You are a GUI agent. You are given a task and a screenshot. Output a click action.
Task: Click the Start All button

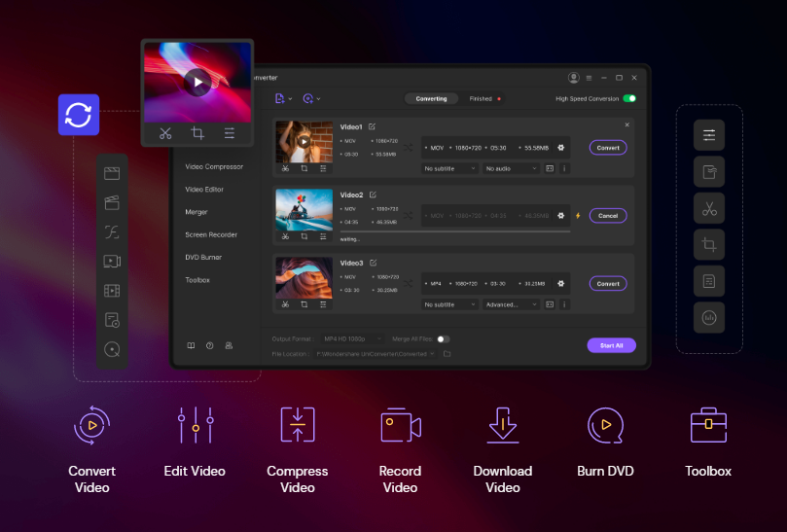pyautogui.click(x=611, y=344)
